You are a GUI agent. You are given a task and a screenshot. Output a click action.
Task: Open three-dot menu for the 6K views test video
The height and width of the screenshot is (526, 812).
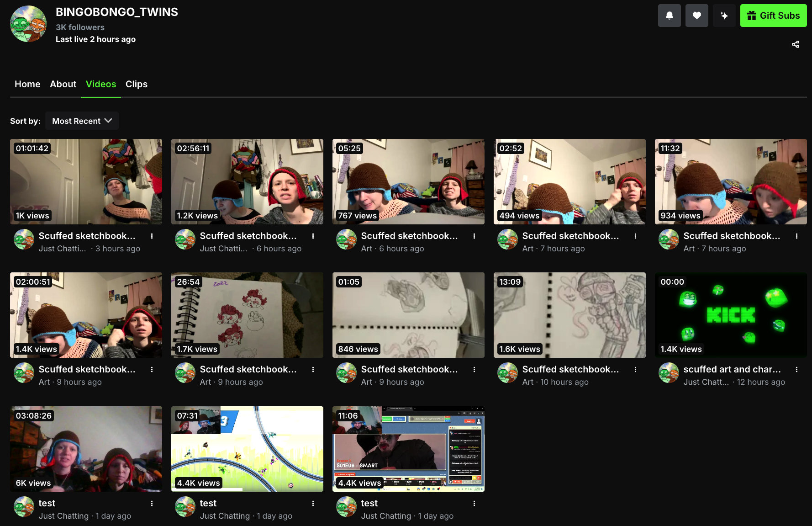click(x=152, y=504)
